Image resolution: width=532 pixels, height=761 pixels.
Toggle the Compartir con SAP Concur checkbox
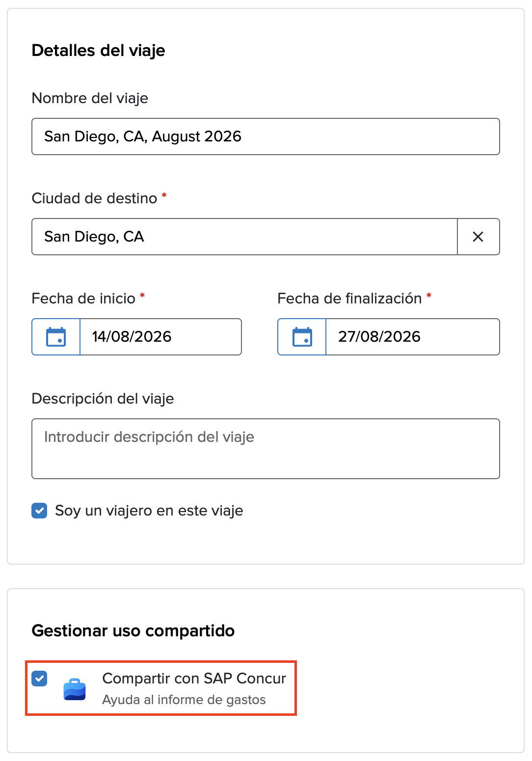tap(39, 679)
